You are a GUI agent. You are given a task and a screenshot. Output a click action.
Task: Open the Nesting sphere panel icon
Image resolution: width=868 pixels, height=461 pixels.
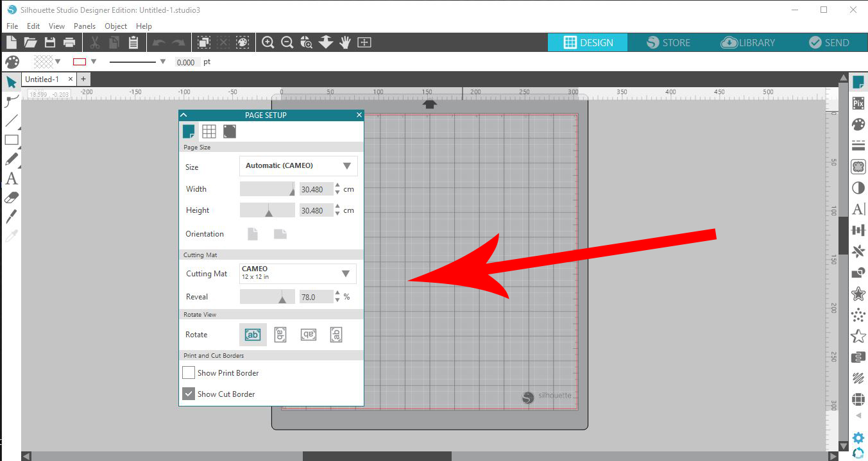coord(858,399)
